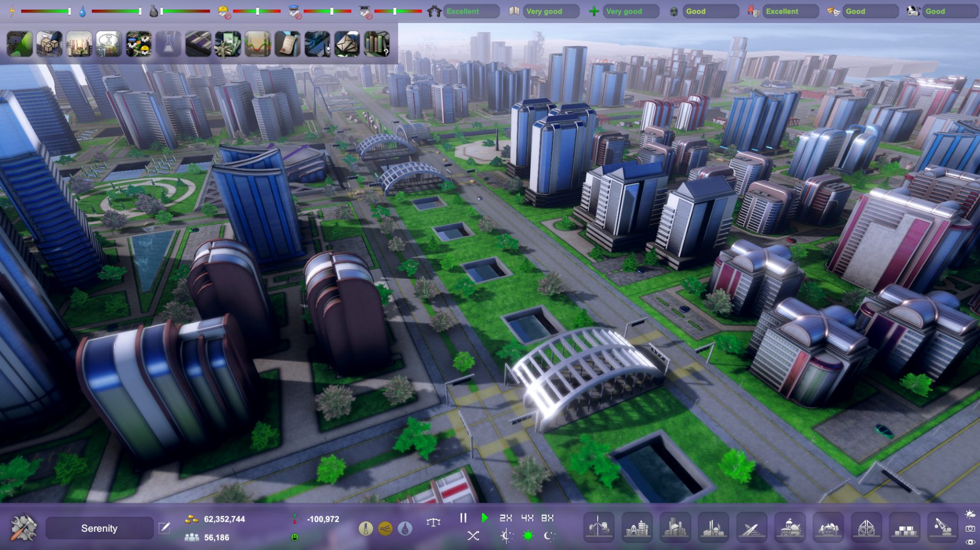Set game speed to 2X

[x=506, y=518]
